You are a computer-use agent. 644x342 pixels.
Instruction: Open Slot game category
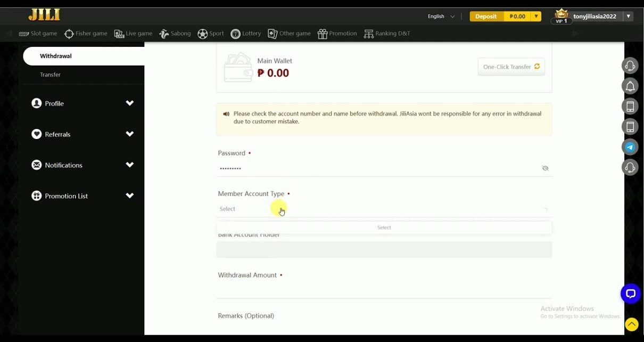(x=38, y=34)
